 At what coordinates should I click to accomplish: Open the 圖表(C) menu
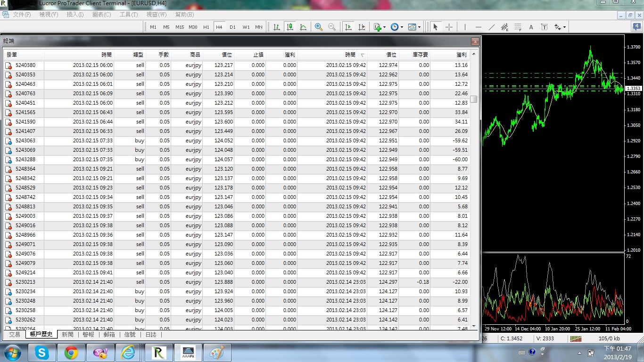101,15
